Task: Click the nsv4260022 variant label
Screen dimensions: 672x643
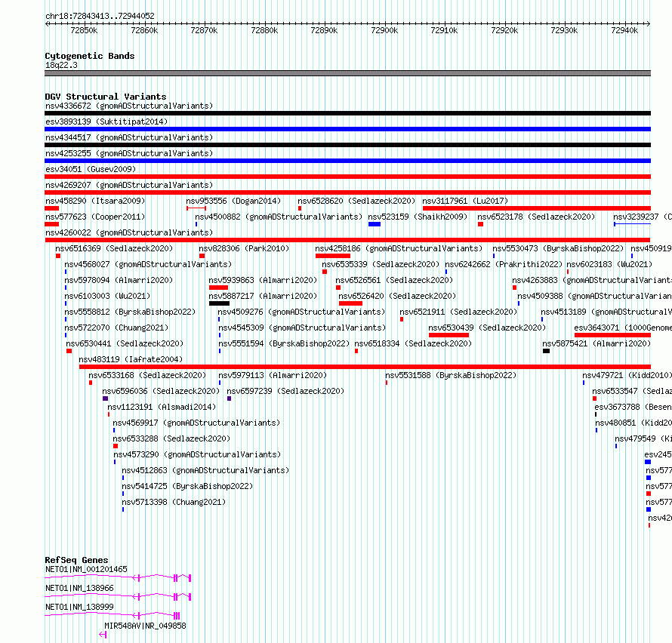Action: click(129, 232)
